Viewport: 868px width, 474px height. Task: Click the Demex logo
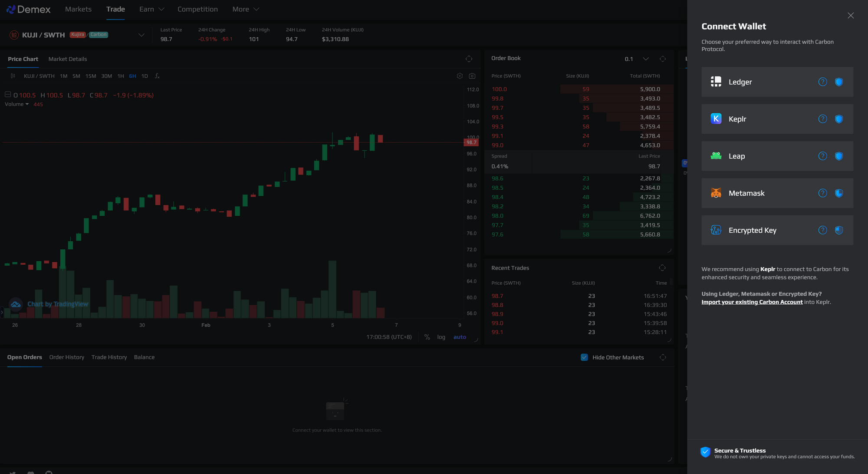(x=29, y=9)
